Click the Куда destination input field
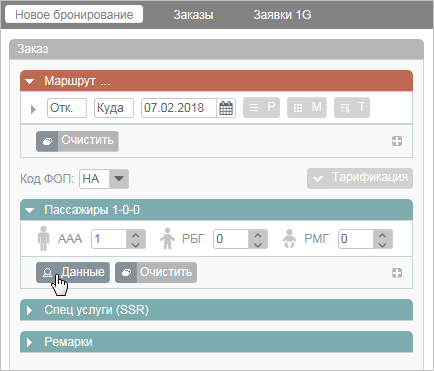 click(114, 108)
